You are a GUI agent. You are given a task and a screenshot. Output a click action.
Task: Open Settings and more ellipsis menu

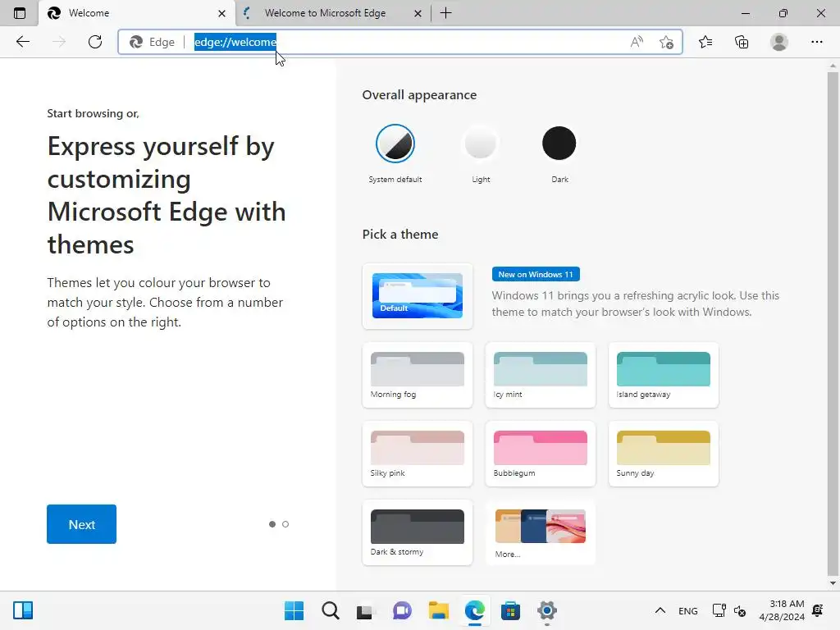tap(816, 42)
